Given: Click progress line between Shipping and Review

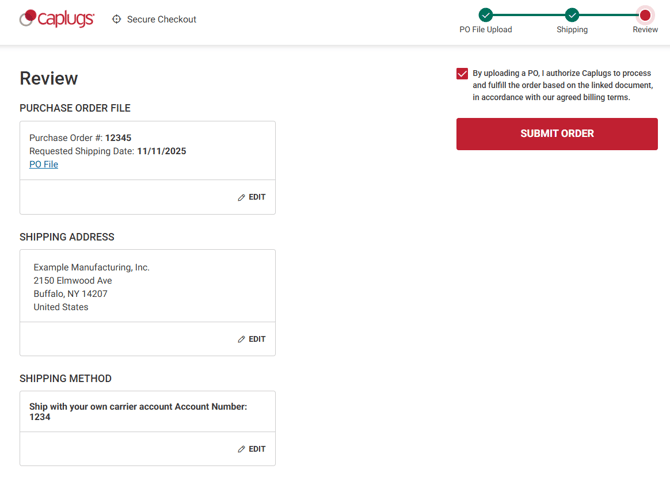Looking at the screenshot, I should tap(608, 14).
